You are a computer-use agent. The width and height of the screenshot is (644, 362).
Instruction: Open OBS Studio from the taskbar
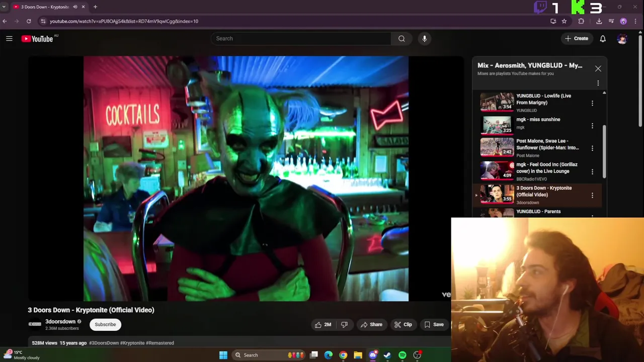(417, 355)
